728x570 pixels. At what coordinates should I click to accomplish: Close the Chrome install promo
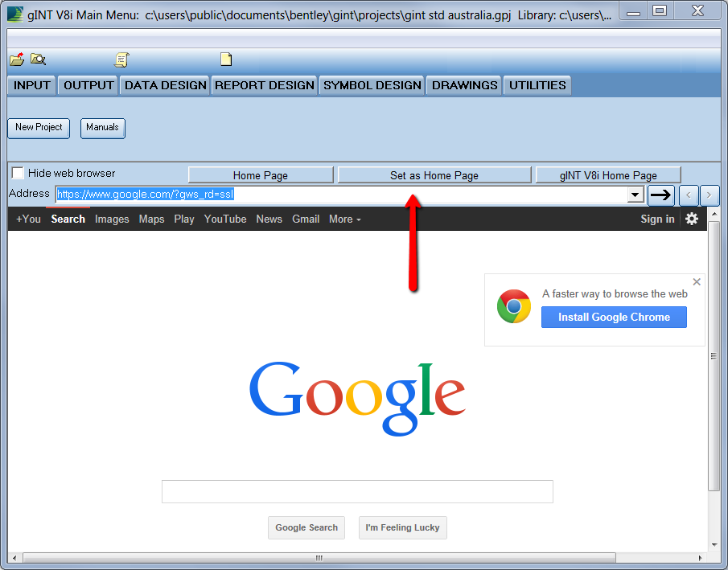click(x=697, y=281)
